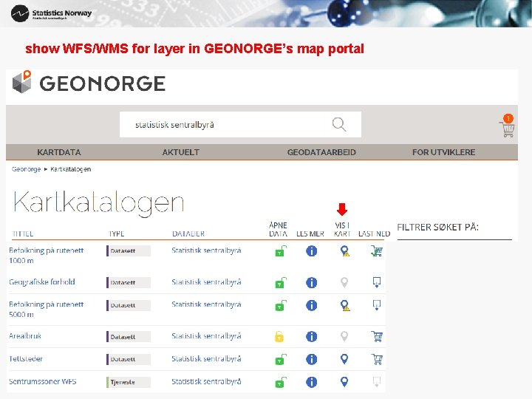Add Arealbruk to download cart

click(377, 336)
